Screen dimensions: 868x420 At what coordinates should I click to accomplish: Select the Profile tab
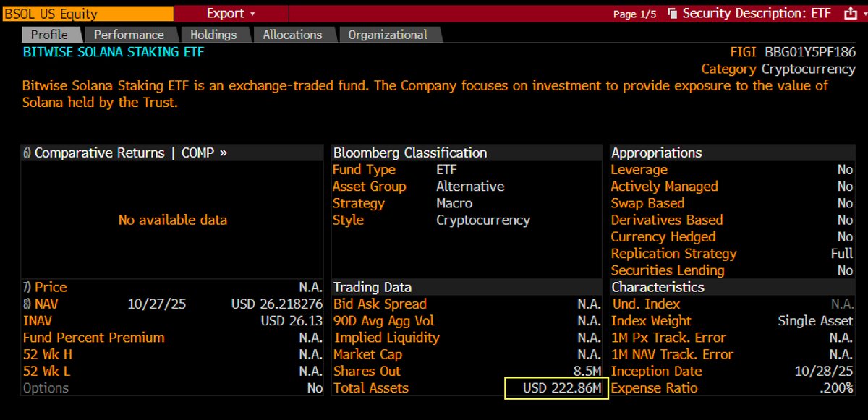51,34
